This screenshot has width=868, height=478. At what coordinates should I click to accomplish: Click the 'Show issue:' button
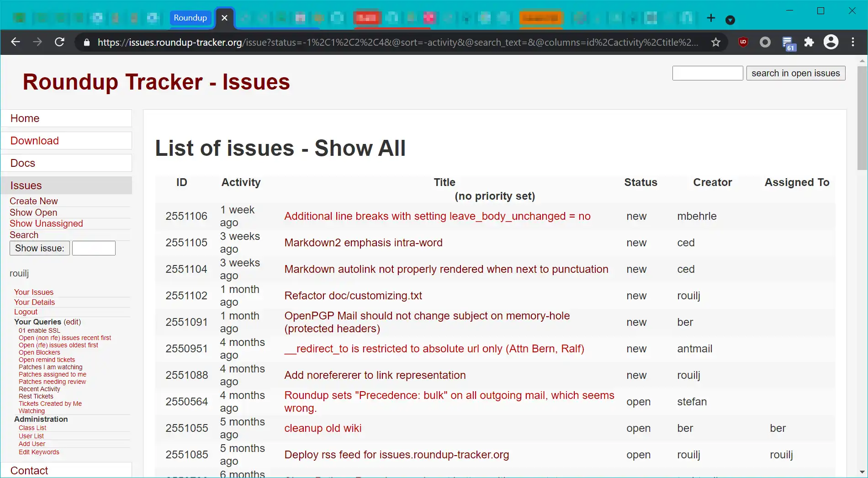click(40, 248)
